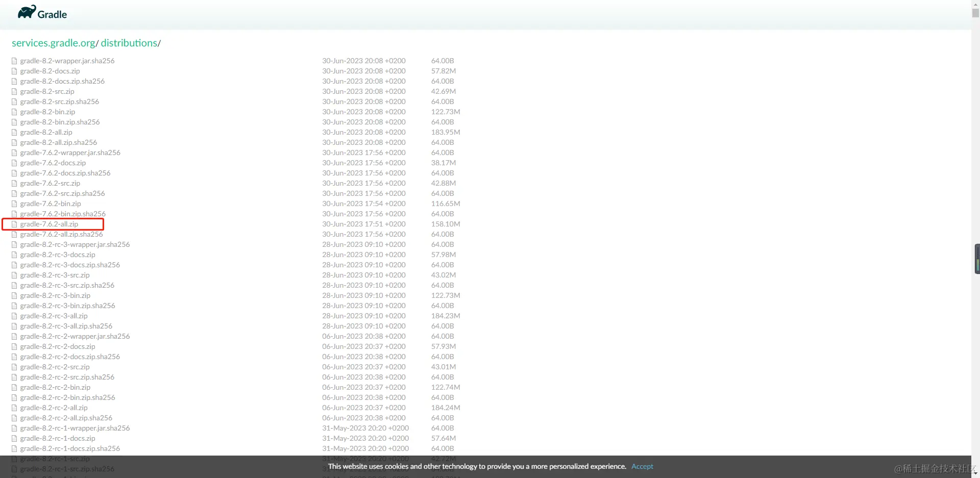Download gradle-7.6.2-src.zip
The image size is (980, 478).
pos(50,183)
